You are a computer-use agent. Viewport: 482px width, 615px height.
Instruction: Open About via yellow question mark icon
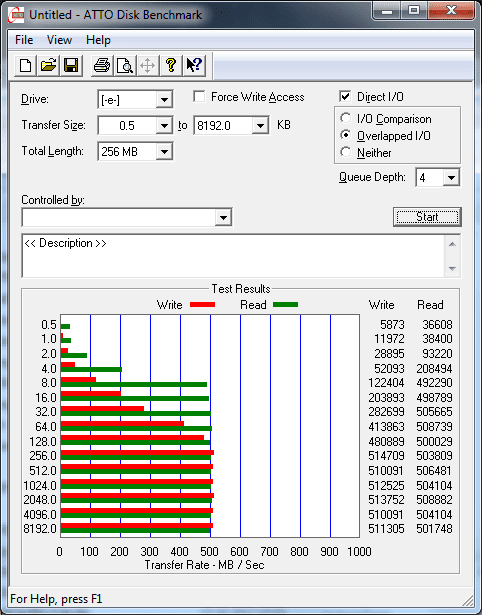[171, 66]
